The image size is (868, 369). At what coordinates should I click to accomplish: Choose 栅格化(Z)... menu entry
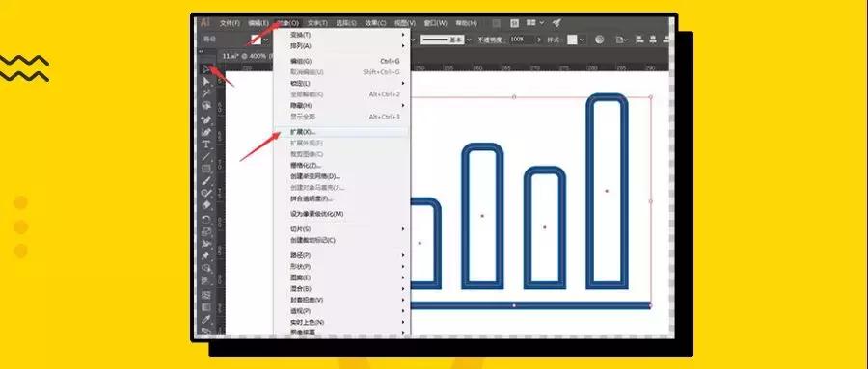click(x=341, y=165)
